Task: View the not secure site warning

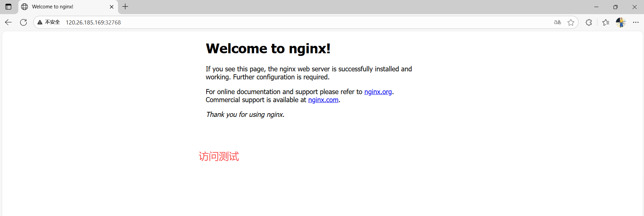Action: (49, 22)
